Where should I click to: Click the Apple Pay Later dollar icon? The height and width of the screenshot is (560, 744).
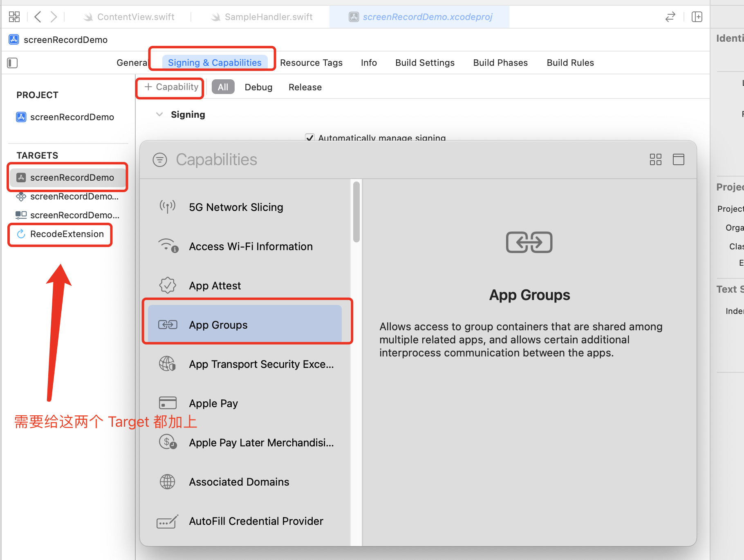[x=168, y=442]
